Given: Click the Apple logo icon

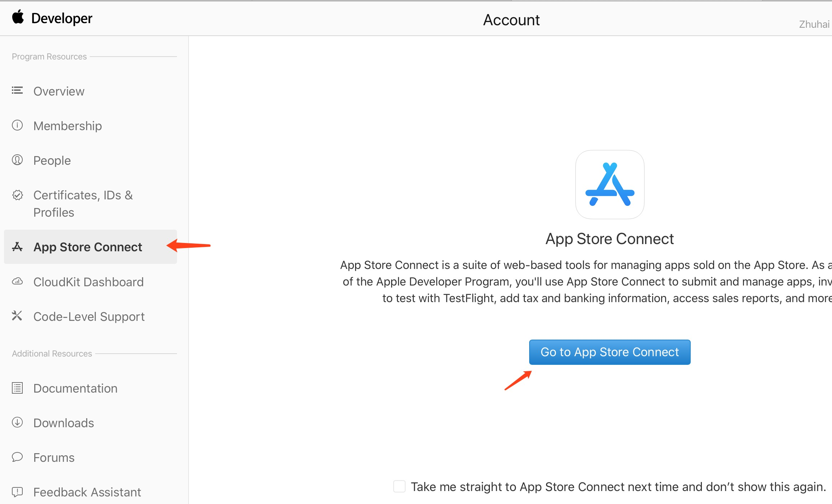Looking at the screenshot, I should [18, 17].
